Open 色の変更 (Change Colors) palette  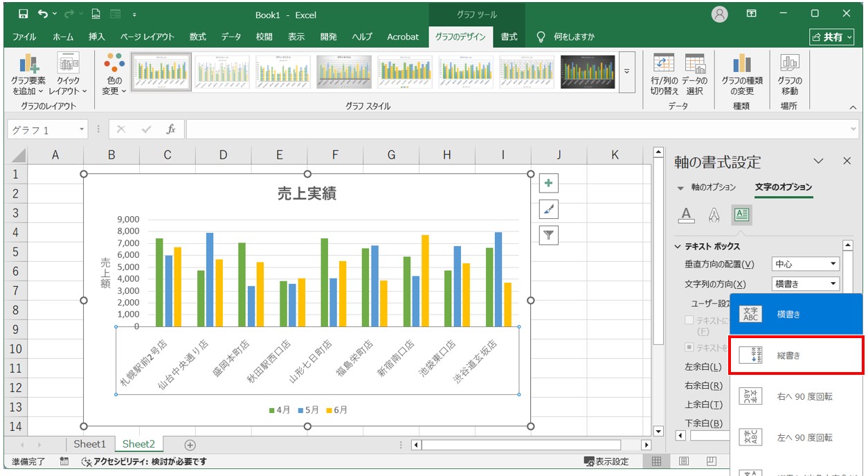(114, 76)
